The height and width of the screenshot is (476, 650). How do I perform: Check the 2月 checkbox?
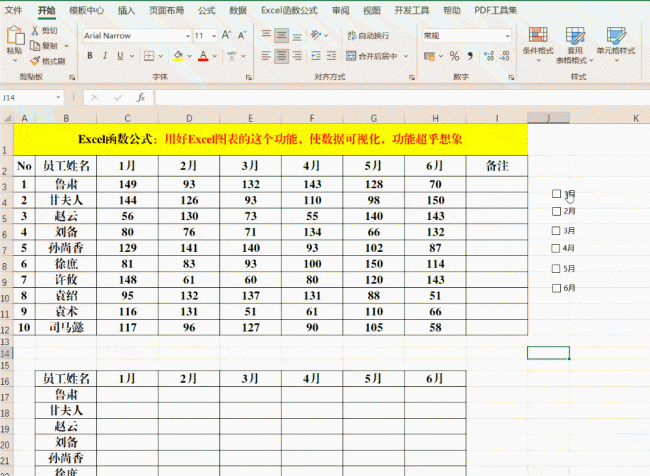(557, 211)
